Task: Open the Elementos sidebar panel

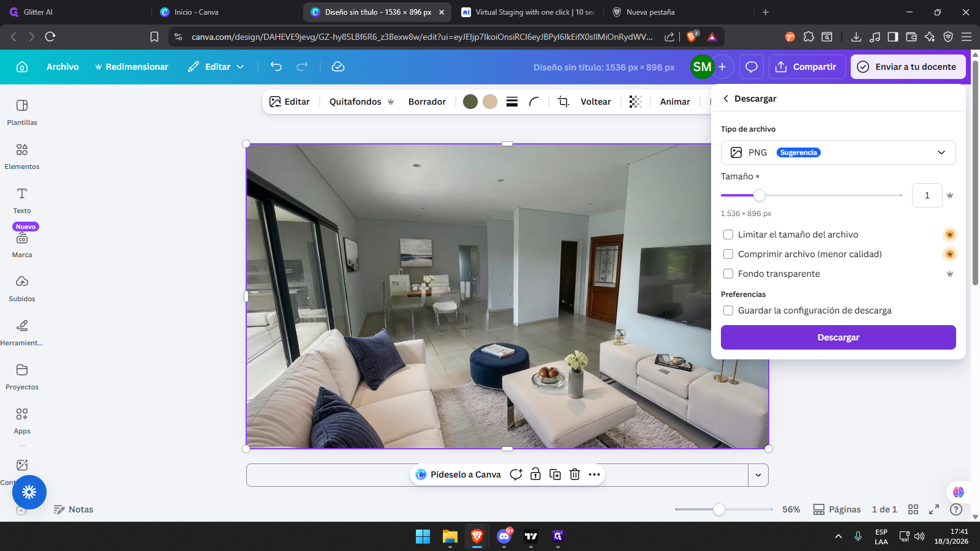Action: (22, 156)
